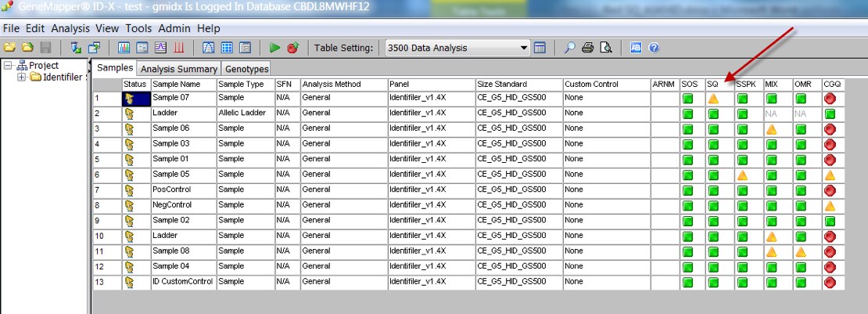Click the SQ column header

click(x=719, y=85)
